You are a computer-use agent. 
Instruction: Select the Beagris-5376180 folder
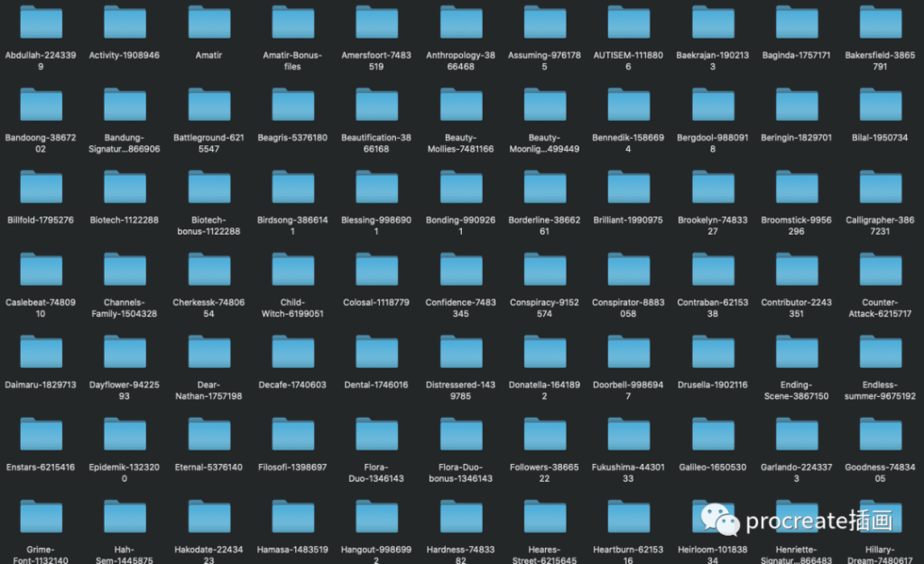click(292, 105)
